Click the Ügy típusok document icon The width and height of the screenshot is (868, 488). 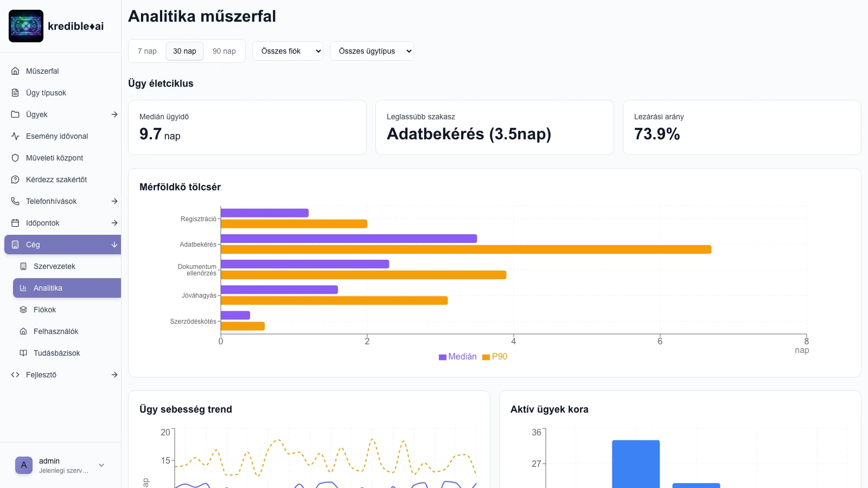(15, 93)
